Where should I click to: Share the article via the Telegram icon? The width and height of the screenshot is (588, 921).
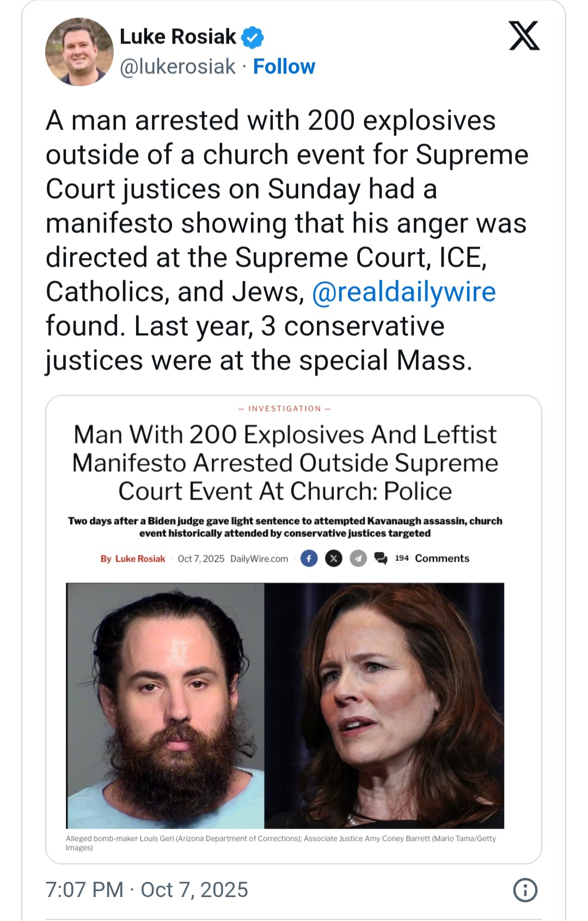pos(358,558)
